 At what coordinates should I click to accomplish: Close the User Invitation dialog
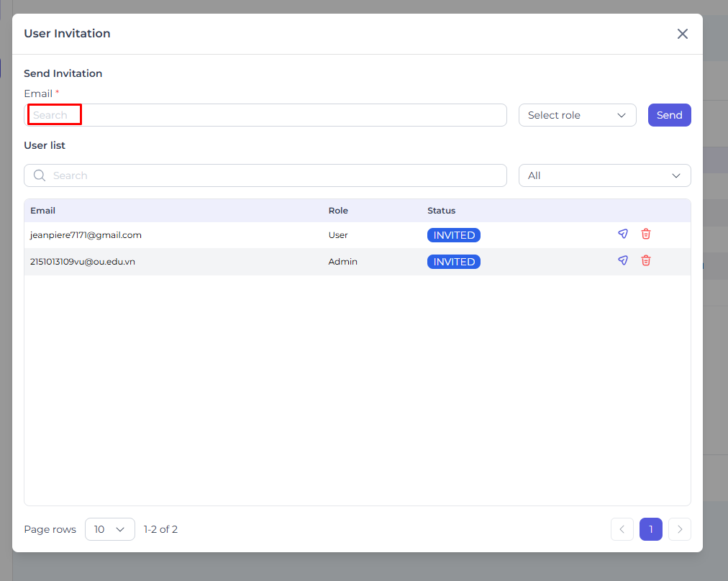coord(682,34)
